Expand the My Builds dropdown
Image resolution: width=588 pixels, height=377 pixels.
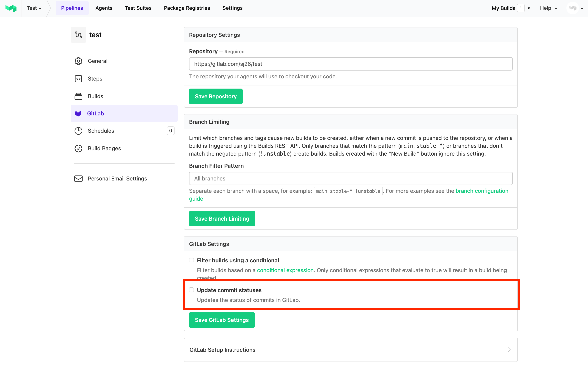pos(528,8)
